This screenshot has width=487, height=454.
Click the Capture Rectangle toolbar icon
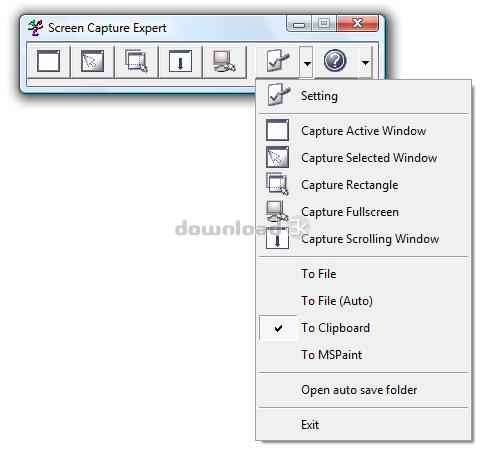click(136, 62)
